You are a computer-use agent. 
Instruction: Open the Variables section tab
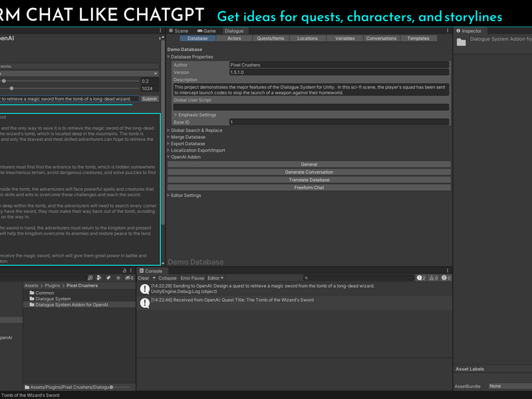[x=344, y=39]
